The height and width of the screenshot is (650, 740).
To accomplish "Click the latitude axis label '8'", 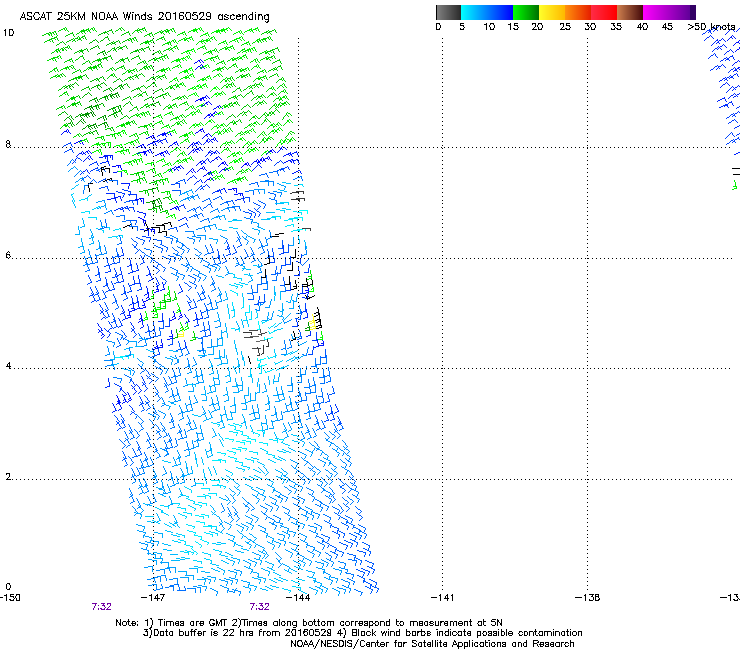I will point(8,144).
